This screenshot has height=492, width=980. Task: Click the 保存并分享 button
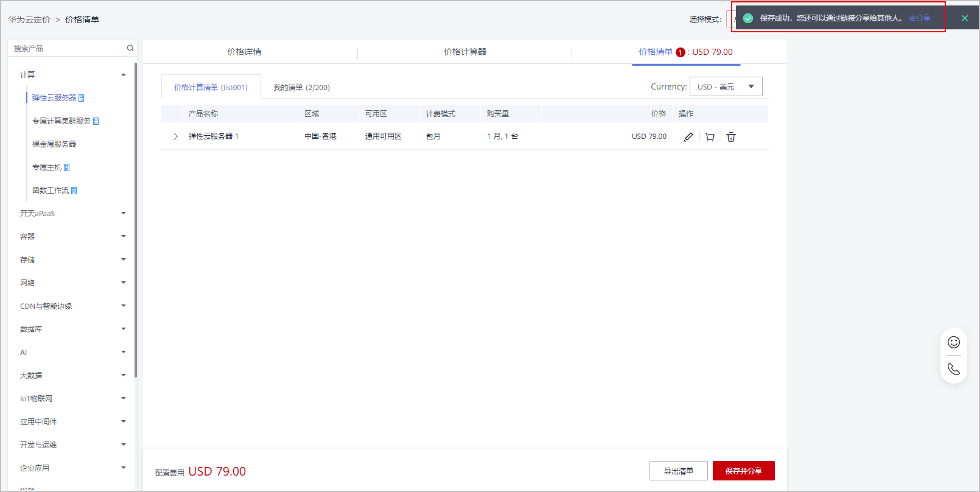click(x=744, y=471)
